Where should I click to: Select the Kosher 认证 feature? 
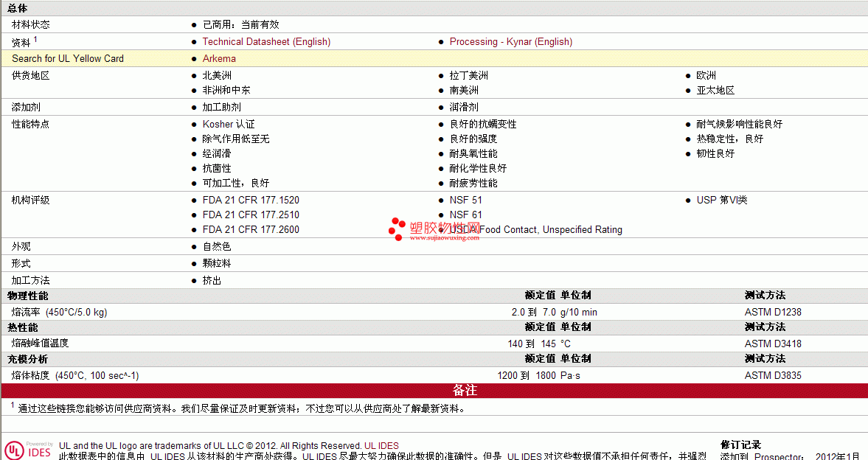[x=229, y=124]
